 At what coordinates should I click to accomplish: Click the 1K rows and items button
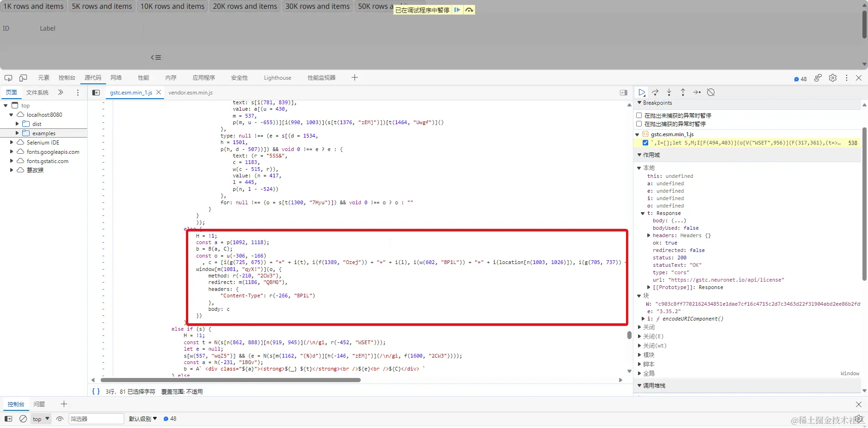click(x=33, y=6)
